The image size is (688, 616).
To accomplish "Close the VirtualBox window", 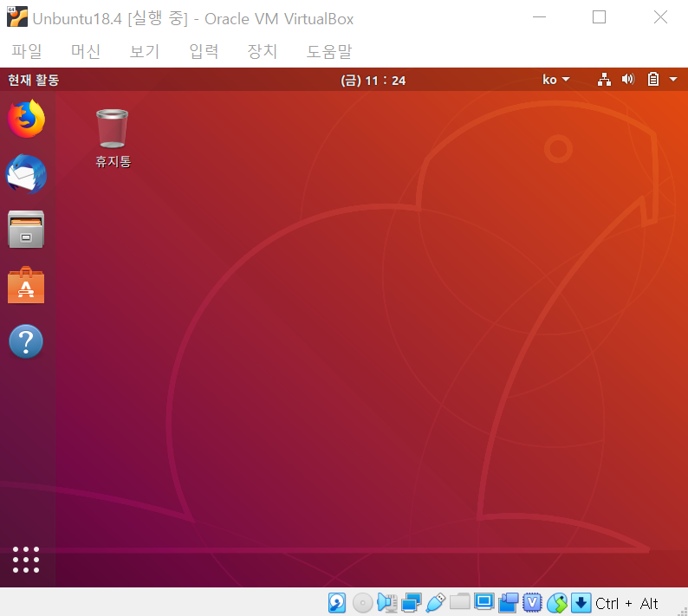I will point(660,17).
